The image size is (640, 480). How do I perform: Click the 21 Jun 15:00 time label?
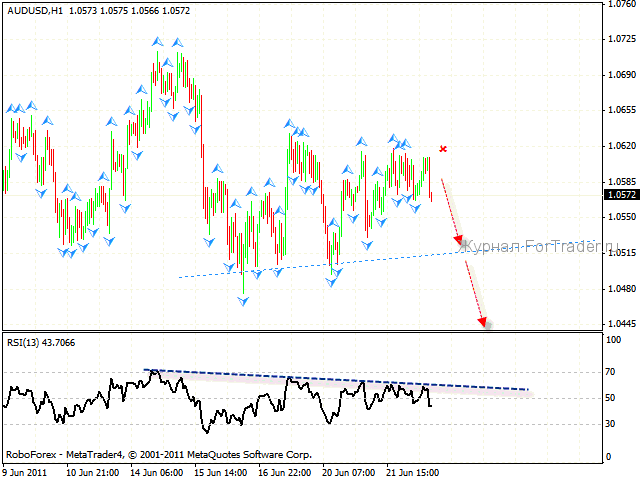tap(413, 473)
